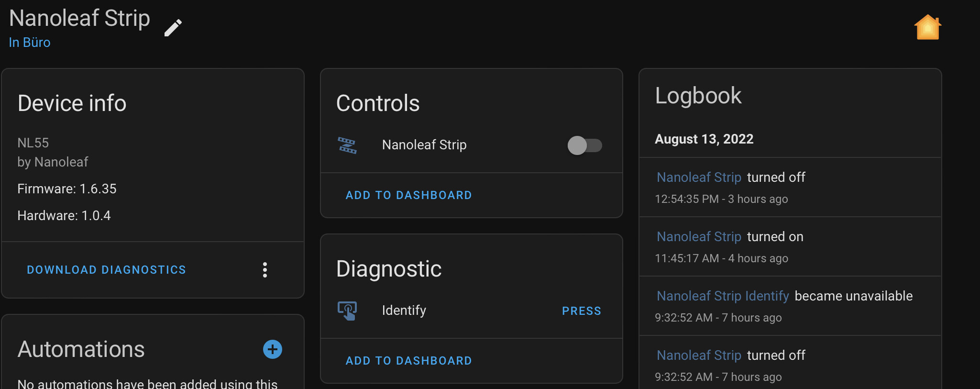Click the light strip icon in Controls

coord(347,145)
